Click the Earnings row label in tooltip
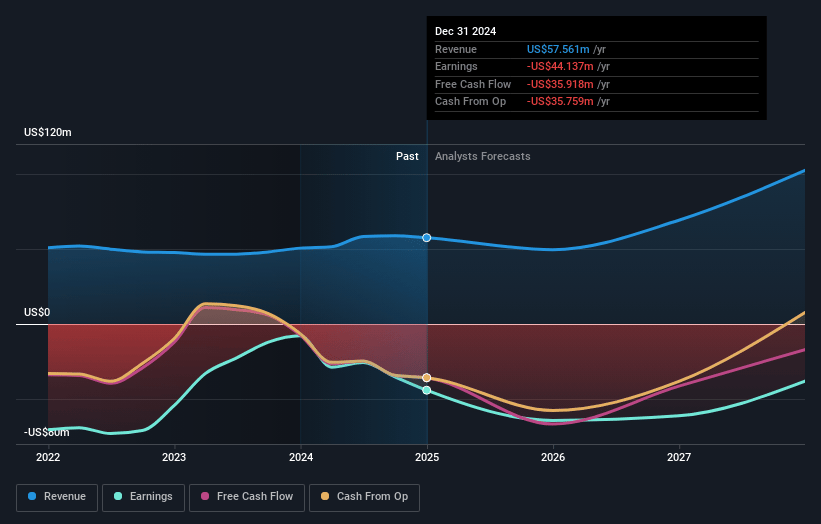Viewport: 821px width, 524px height. (456, 66)
